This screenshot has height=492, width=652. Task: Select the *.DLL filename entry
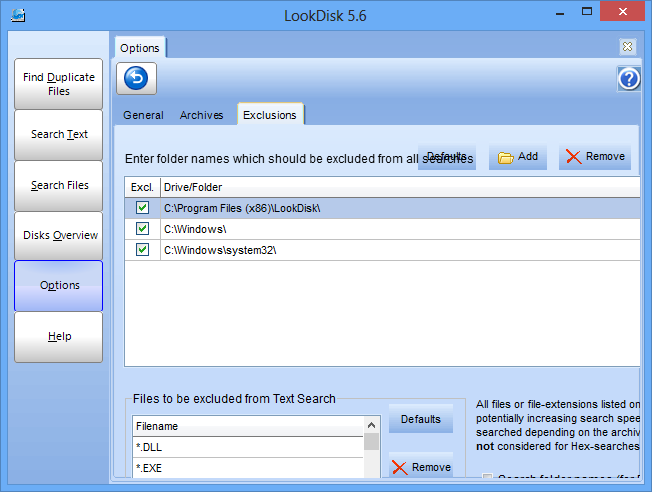pos(248,447)
